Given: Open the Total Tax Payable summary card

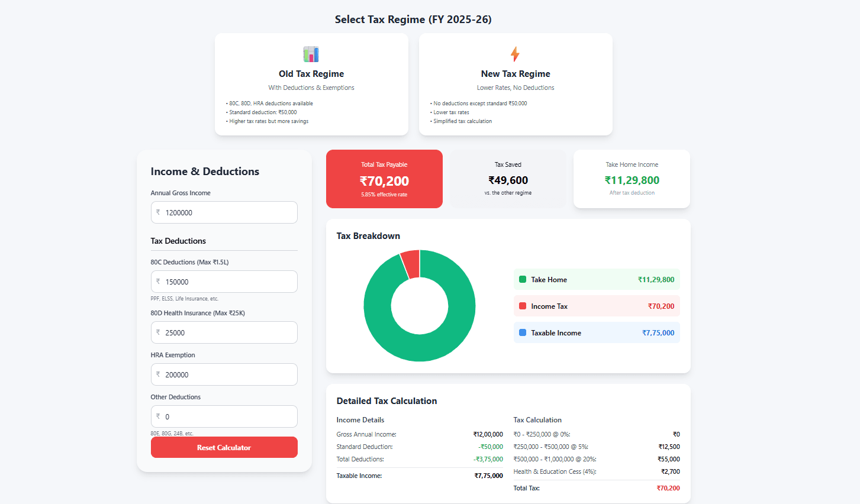Looking at the screenshot, I should click(x=384, y=179).
